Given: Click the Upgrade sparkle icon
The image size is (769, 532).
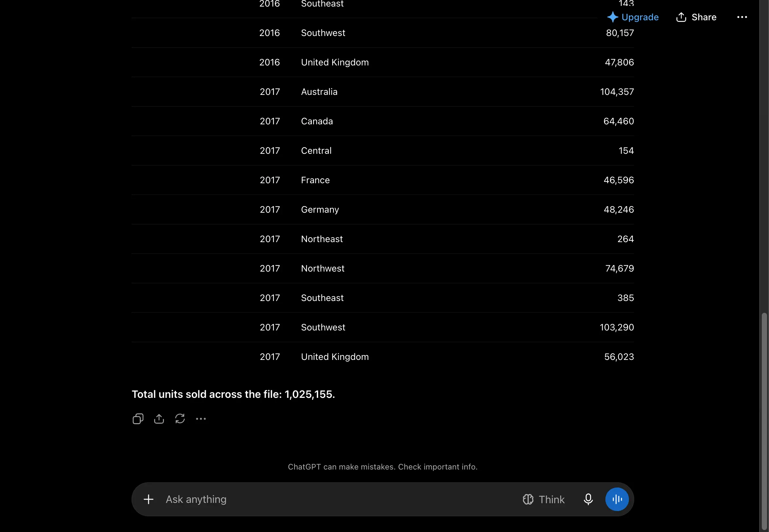Looking at the screenshot, I should coord(612,17).
